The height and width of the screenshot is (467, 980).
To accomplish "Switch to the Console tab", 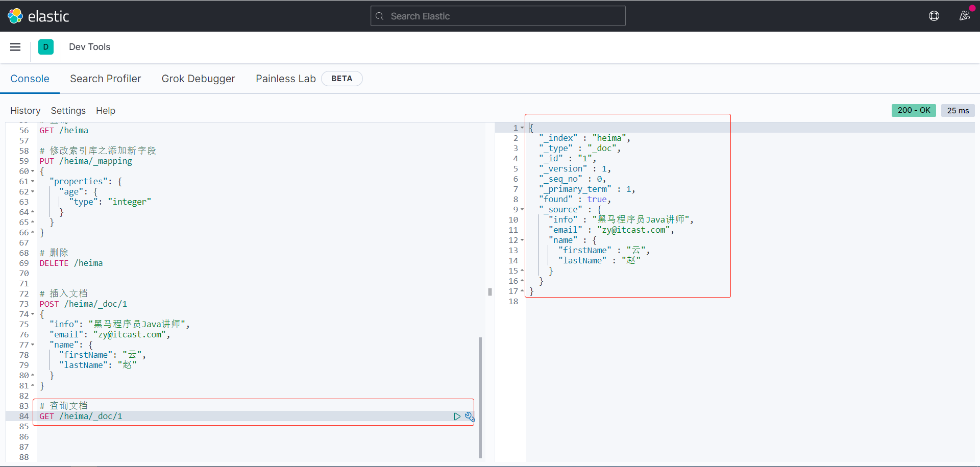I will [x=30, y=79].
